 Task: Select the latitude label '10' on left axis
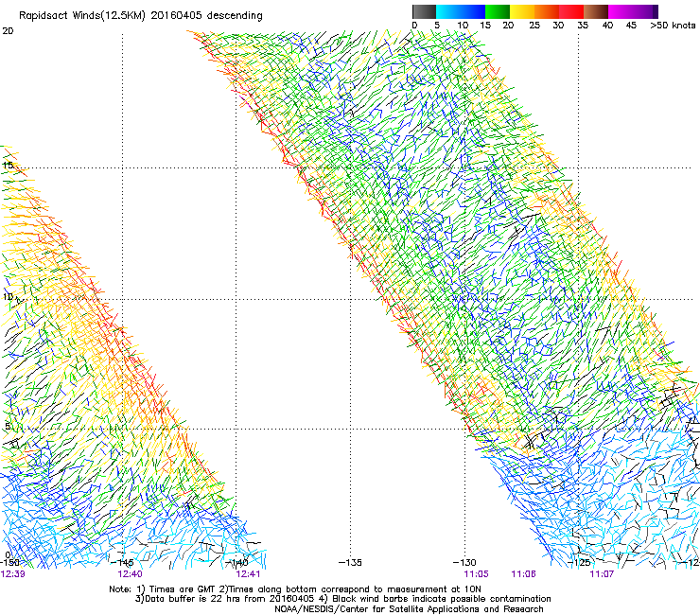(8, 296)
